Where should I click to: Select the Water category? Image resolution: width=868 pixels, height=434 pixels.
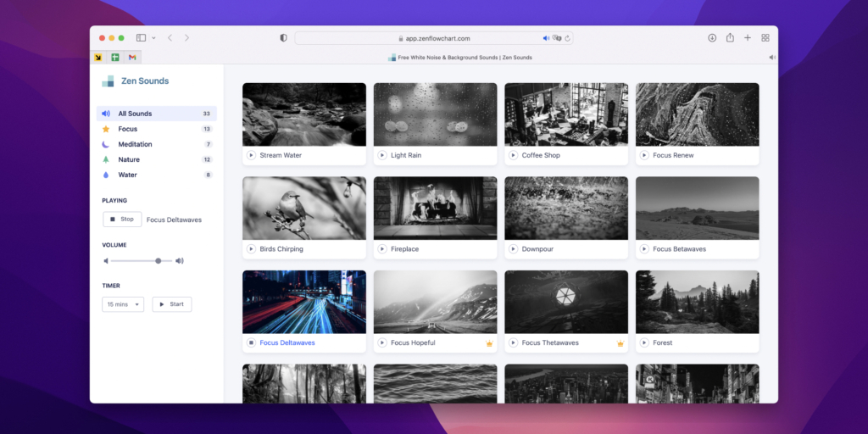157,175
